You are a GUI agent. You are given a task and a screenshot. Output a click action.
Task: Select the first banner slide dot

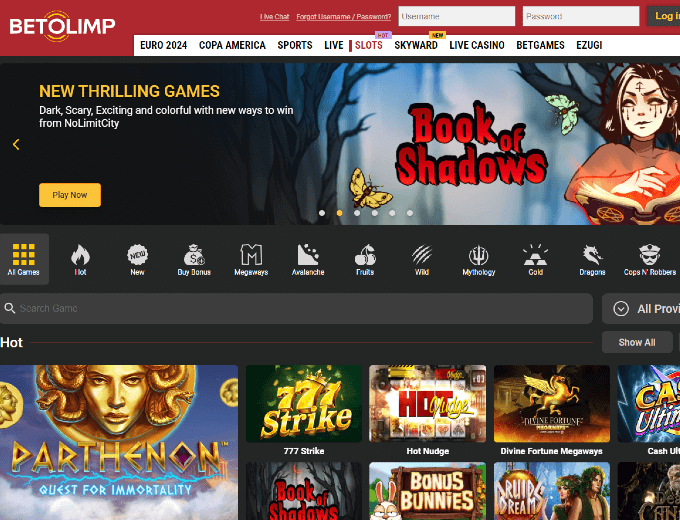322,213
